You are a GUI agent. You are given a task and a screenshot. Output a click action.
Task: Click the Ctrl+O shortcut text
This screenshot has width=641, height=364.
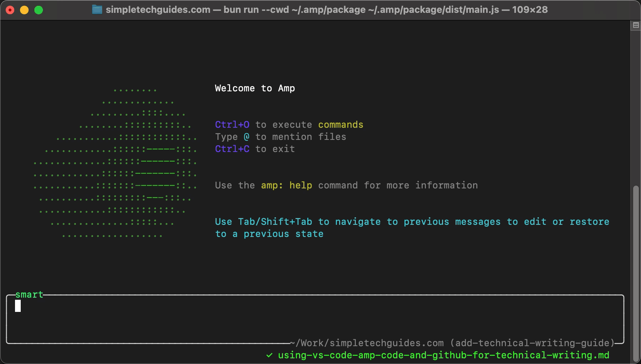[x=232, y=125]
